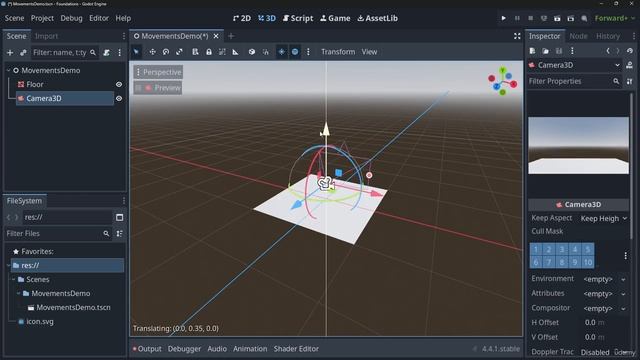Screen dimensions: 640x360
Task: Open the Project menu
Action: tap(42, 18)
